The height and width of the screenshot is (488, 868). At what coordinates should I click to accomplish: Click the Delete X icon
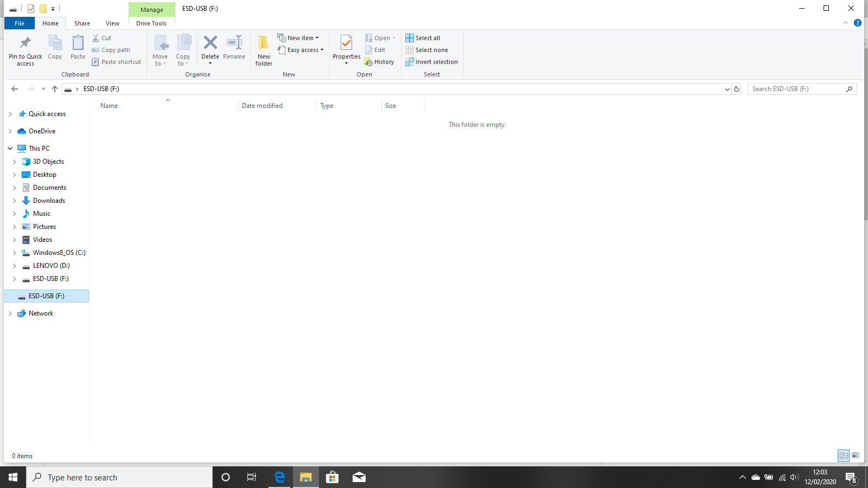[x=210, y=42]
